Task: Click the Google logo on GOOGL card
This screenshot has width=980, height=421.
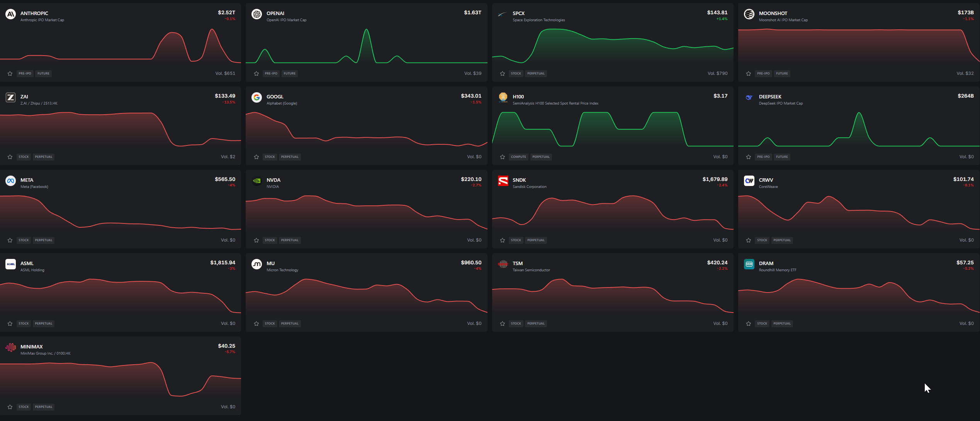Action: (x=256, y=98)
